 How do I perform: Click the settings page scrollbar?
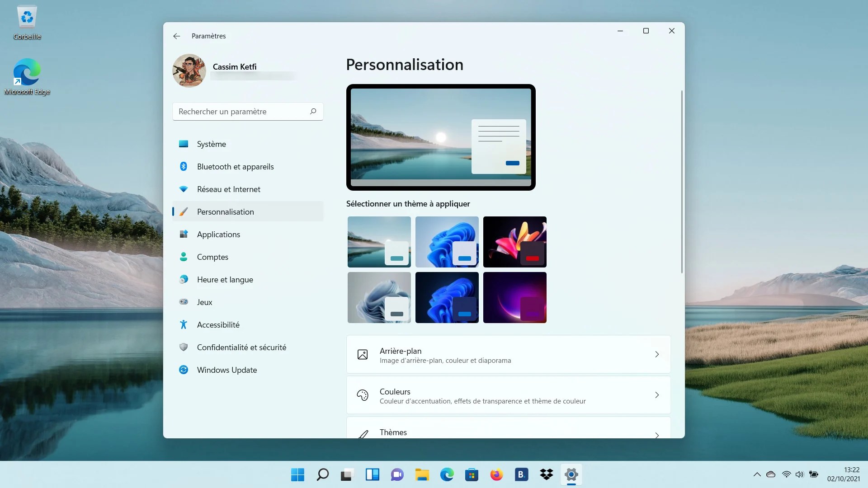(682, 182)
